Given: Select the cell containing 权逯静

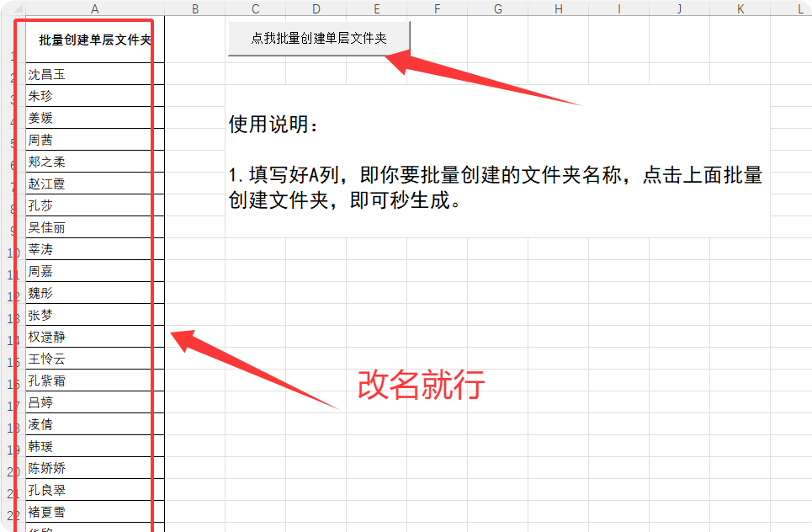Looking at the screenshot, I should (95, 337).
